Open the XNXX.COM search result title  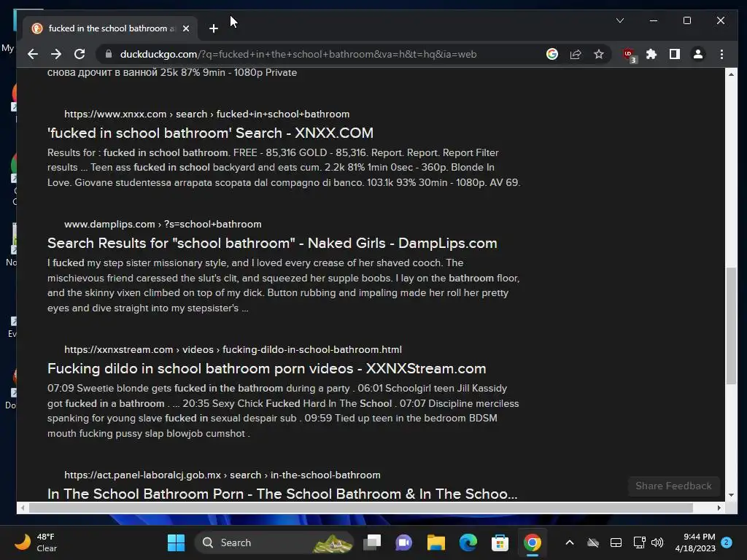click(x=210, y=133)
